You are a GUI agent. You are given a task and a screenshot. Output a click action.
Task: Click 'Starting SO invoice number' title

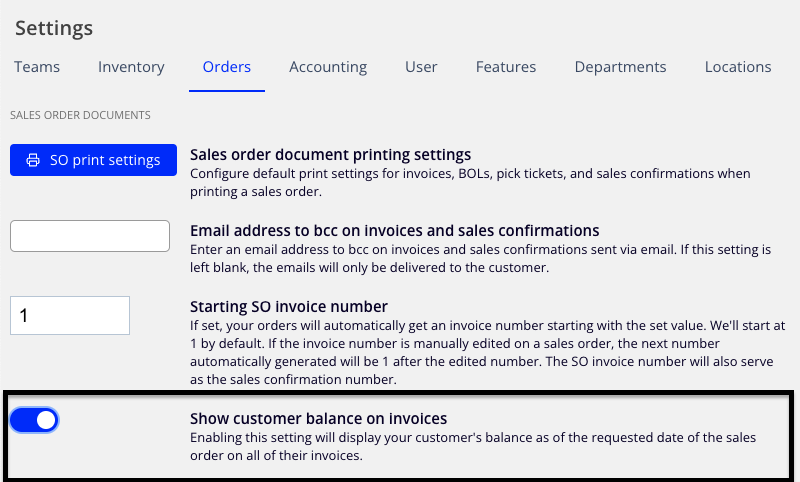(x=289, y=307)
